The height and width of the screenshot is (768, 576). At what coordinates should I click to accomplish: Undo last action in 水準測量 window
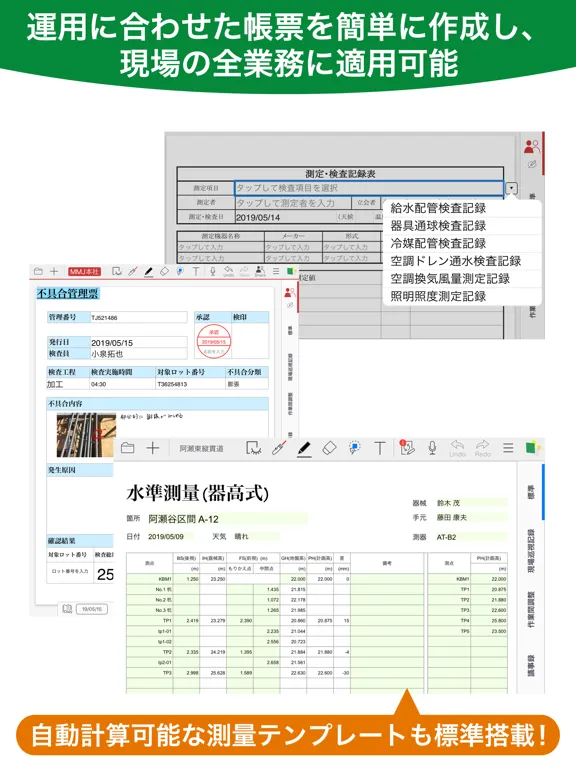click(x=457, y=448)
